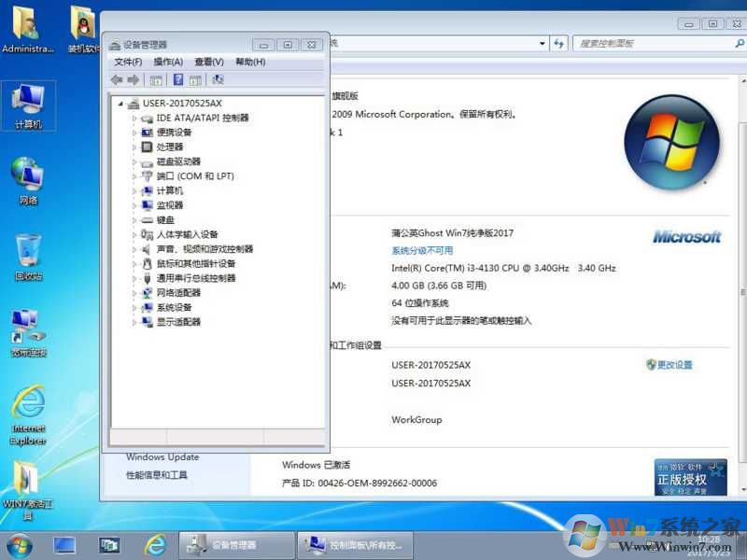Image resolution: width=747 pixels, height=560 pixels.
Task: Click the WorkGroup workgroup value
Action: click(416, 420)
